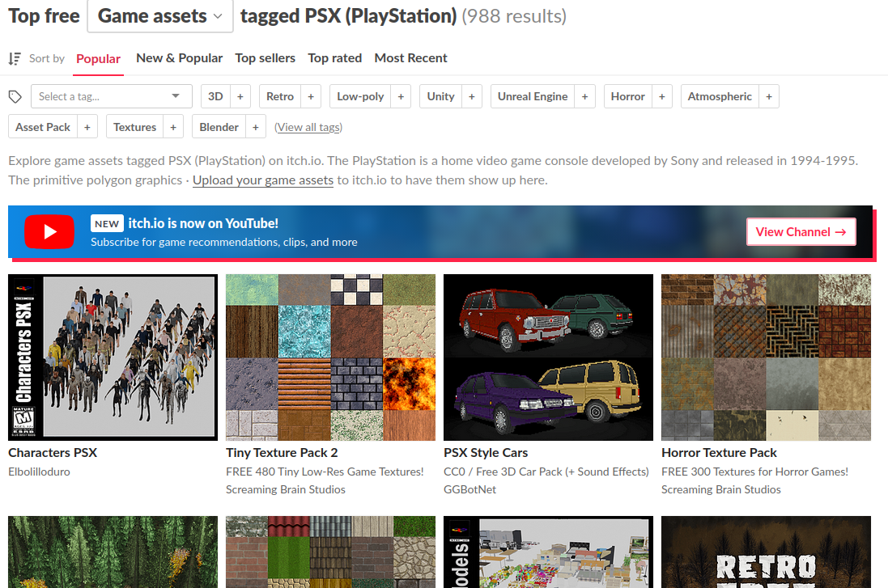Filter by the Low-poly tag
The width and height of the screenshot is (888, 588).
tap(361, 96)
